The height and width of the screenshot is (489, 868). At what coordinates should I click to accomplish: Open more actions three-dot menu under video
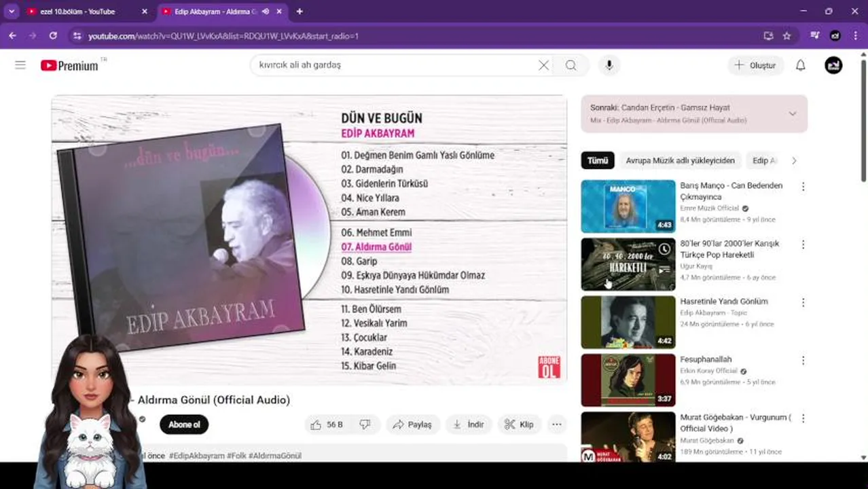pos(557,424)
